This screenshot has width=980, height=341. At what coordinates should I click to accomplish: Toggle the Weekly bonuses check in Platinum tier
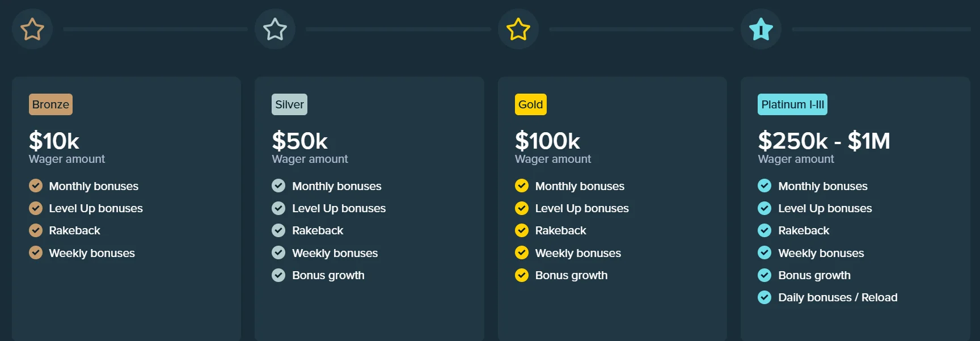point(764,252)
